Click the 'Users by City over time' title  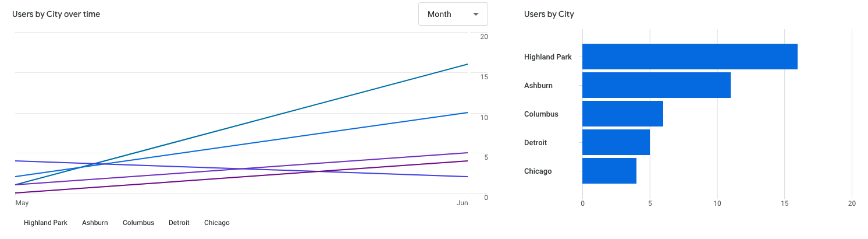pos(56,14)
